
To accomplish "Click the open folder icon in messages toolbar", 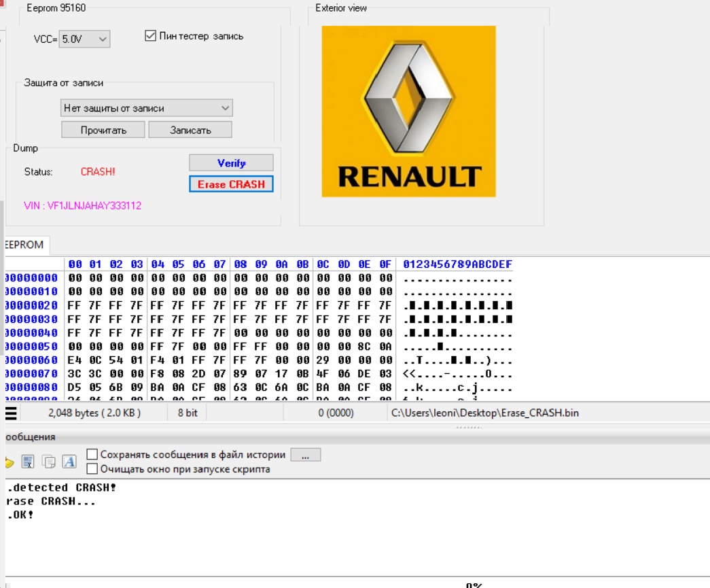I will point(9,462).
